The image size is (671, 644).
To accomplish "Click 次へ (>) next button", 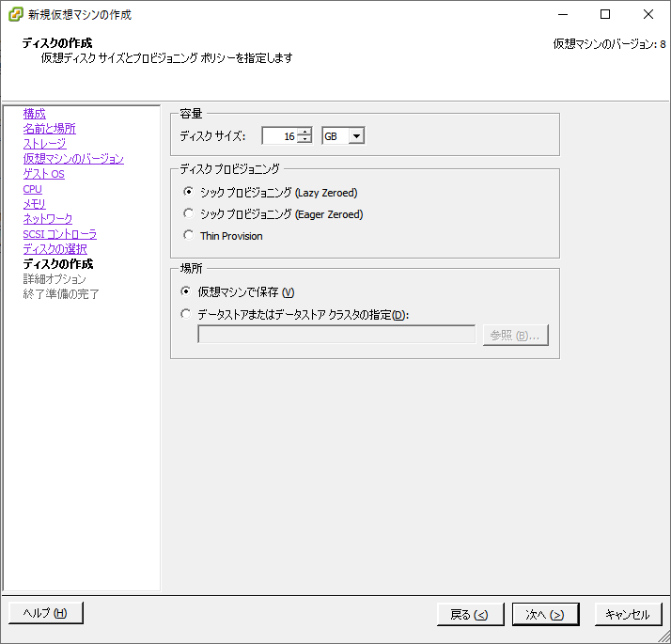I will pyautogui.click(x=546, y=615).
